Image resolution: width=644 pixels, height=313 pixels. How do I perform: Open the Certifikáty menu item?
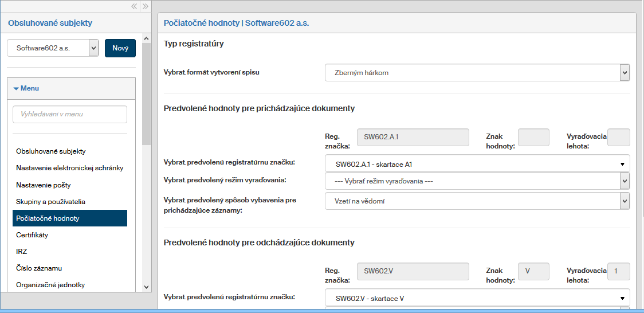[32, 235]
